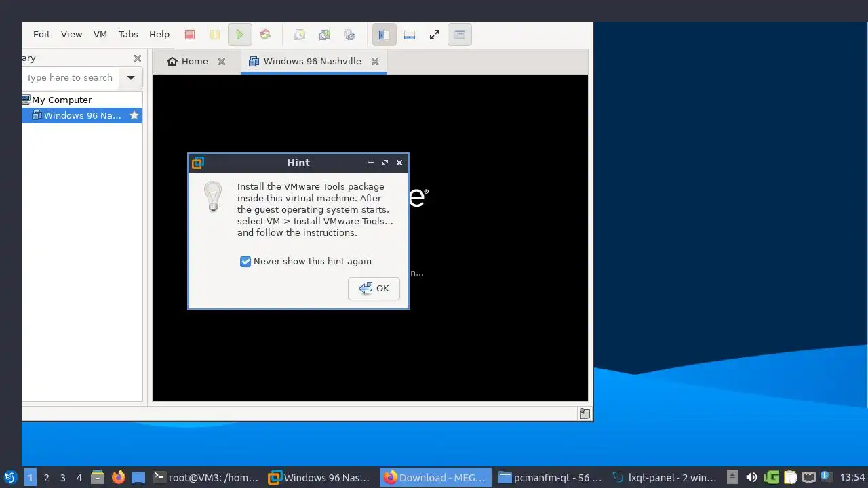Switch to the root@VM3 terminal taskbar button
This screenshot has height=488, width=868.
click(206, 477)
